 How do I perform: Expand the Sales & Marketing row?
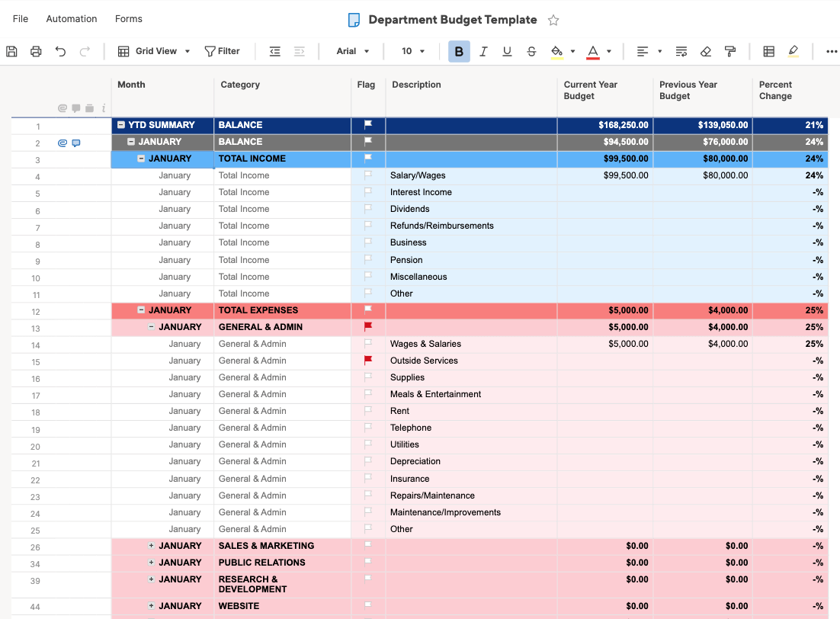pos(151,546)
